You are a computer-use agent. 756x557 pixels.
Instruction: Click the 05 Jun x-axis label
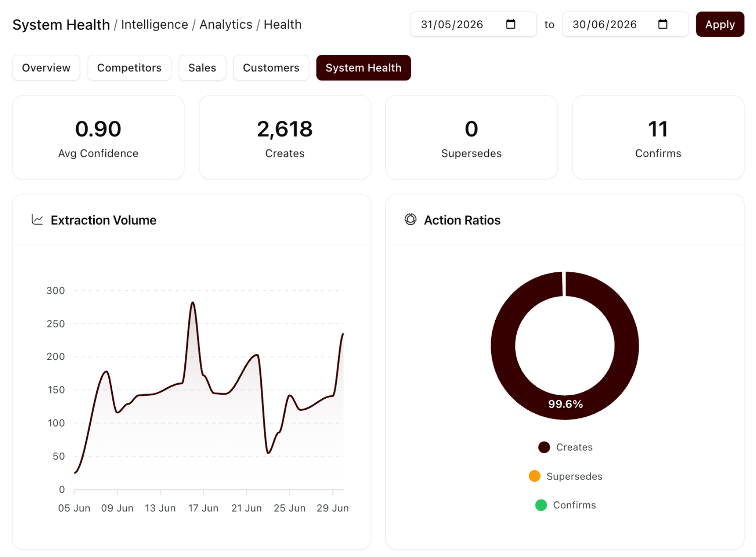coord(74,508)
